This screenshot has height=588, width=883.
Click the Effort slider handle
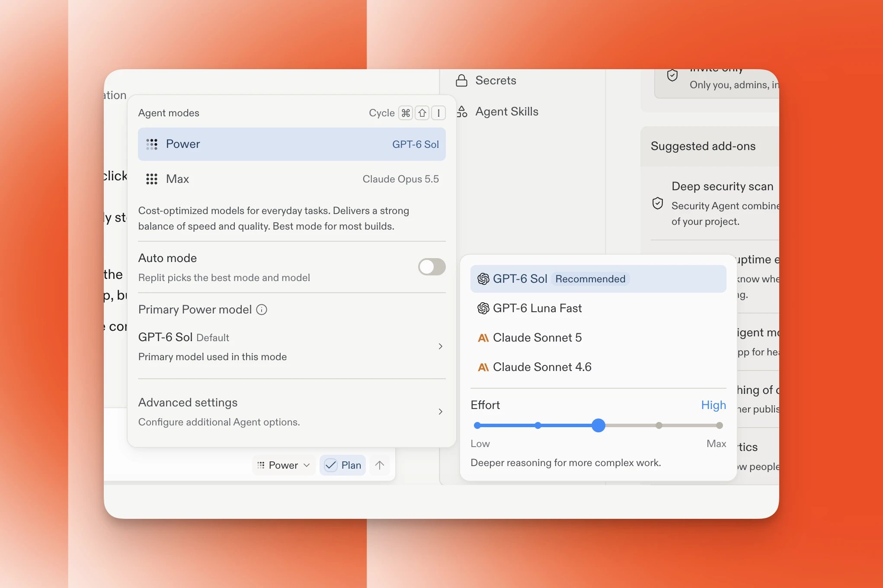(x=598, y=425)
